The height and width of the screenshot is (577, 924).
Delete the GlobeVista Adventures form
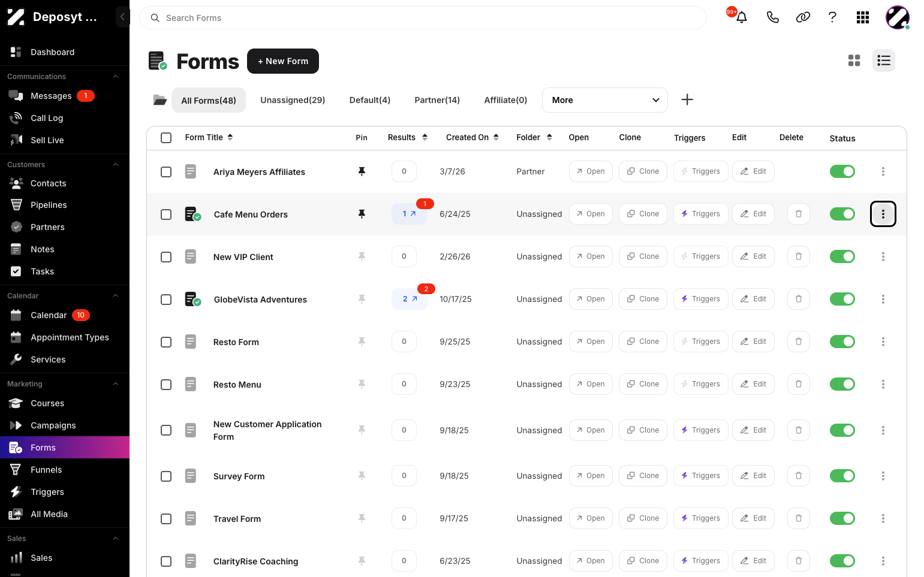pyautogui.click(x=799, y=299)
